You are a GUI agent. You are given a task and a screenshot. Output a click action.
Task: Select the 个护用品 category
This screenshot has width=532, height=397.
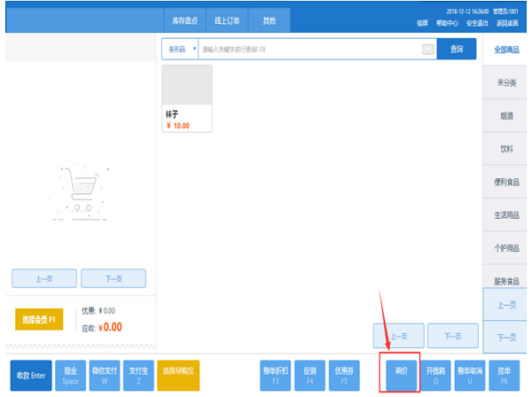505,248
